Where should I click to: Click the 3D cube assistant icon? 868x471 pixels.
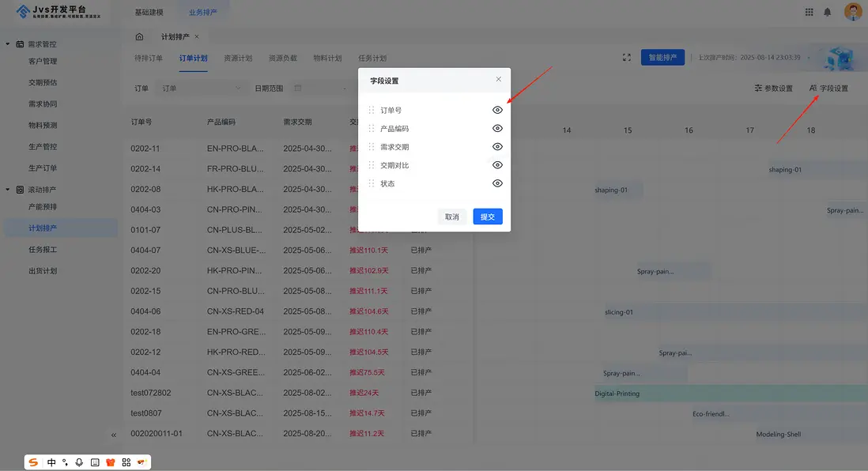pos(840,58)
